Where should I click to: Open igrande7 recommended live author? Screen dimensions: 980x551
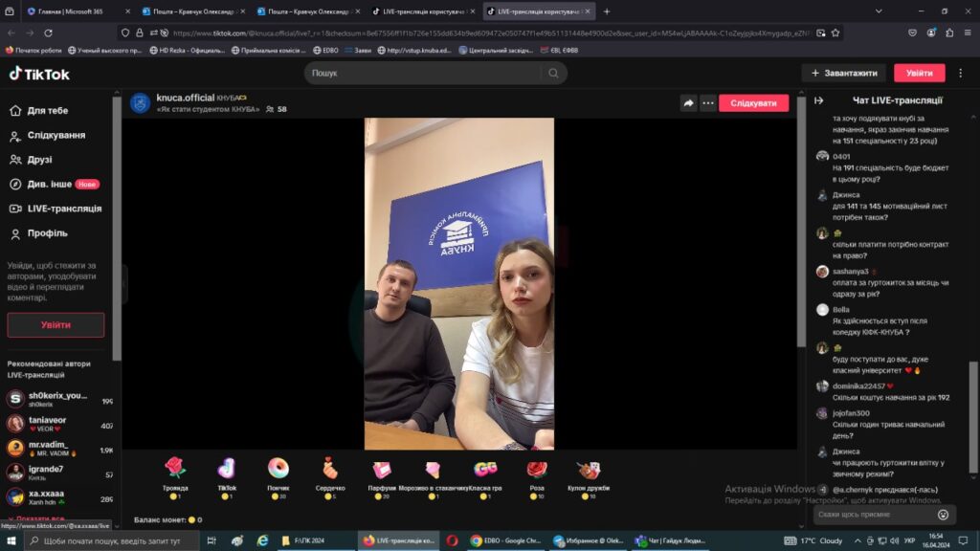[59, 473]
